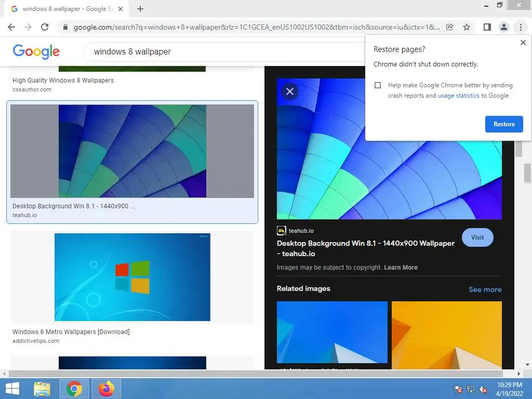Viewport: 532px width, 399px height.
Task: Close the windows 8 wallpaper tab
Action: (121, 9)
